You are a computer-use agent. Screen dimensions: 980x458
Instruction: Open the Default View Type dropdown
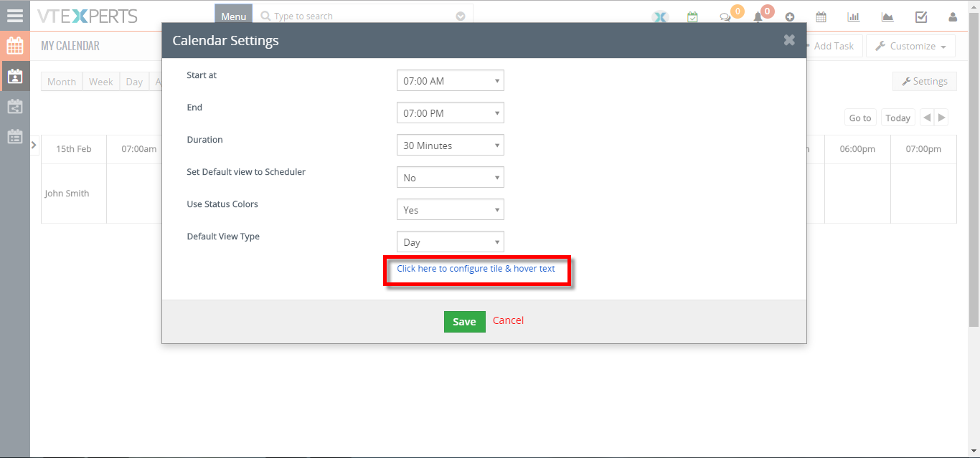tap(451, 242)
